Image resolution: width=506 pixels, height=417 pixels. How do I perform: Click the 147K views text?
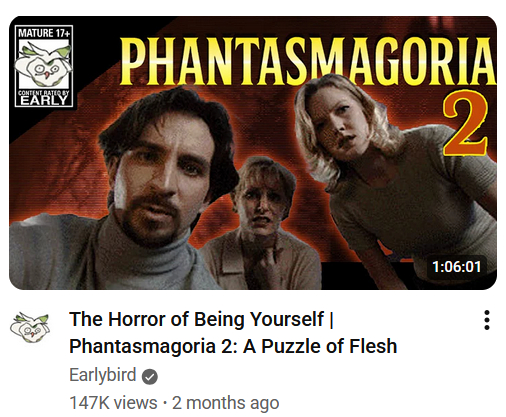[x=113, y=403]
